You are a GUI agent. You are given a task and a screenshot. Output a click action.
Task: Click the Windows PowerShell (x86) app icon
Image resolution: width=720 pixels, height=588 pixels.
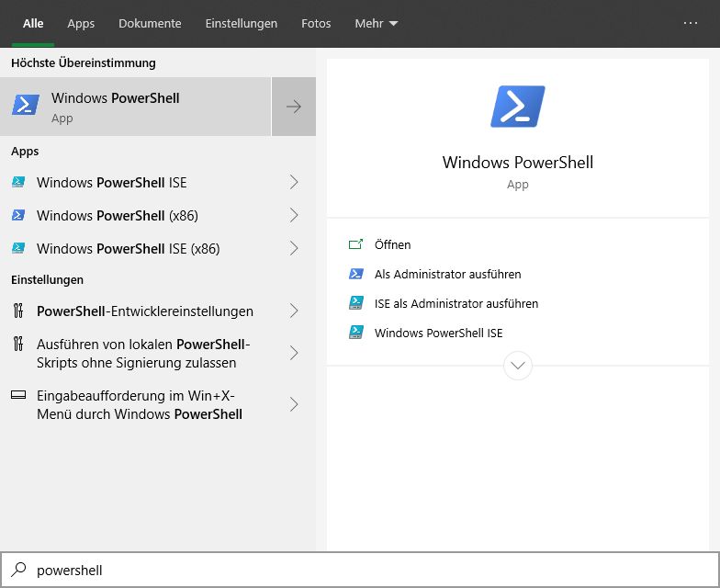click(18, 216)
